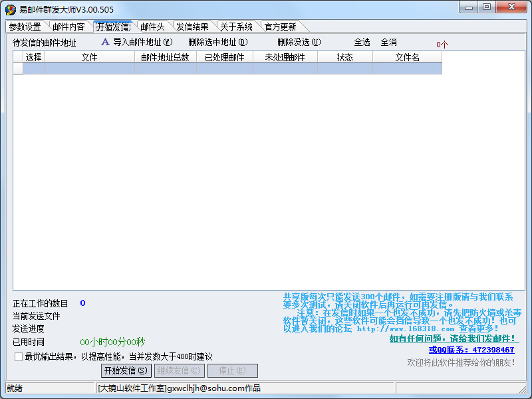Go to the 官方更新 tab
This screenshot has width=532, height=399.
pyautogui.click(x=280, y=27)
